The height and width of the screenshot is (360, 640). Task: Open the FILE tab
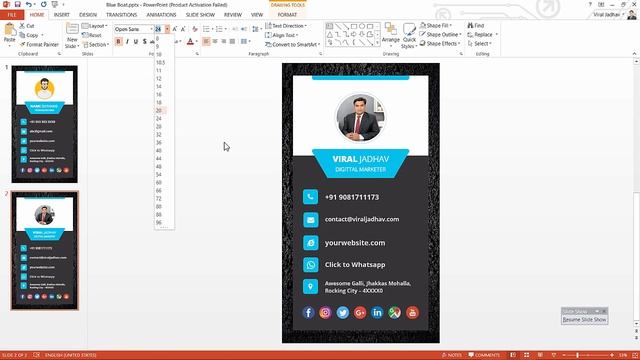pos(12,15)
